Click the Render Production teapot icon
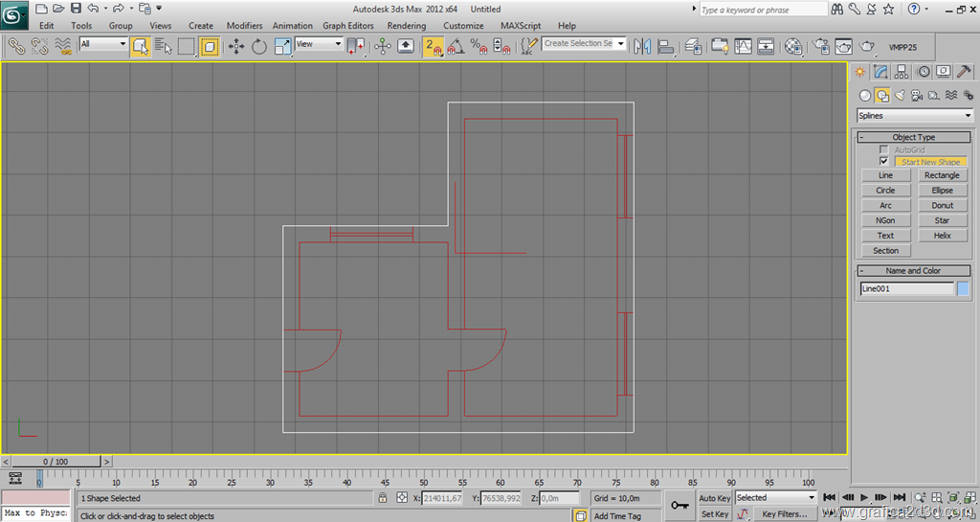The height and width of the screenshot is (522, 980). (x=866, y=46)
